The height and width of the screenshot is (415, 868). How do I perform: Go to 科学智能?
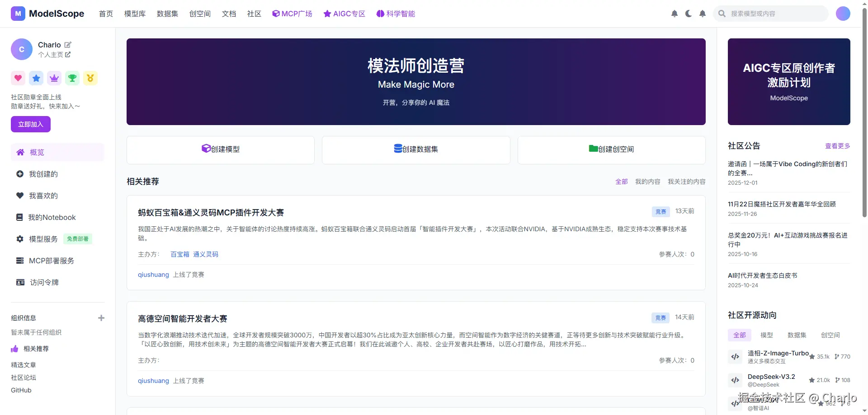click(396, 14)
